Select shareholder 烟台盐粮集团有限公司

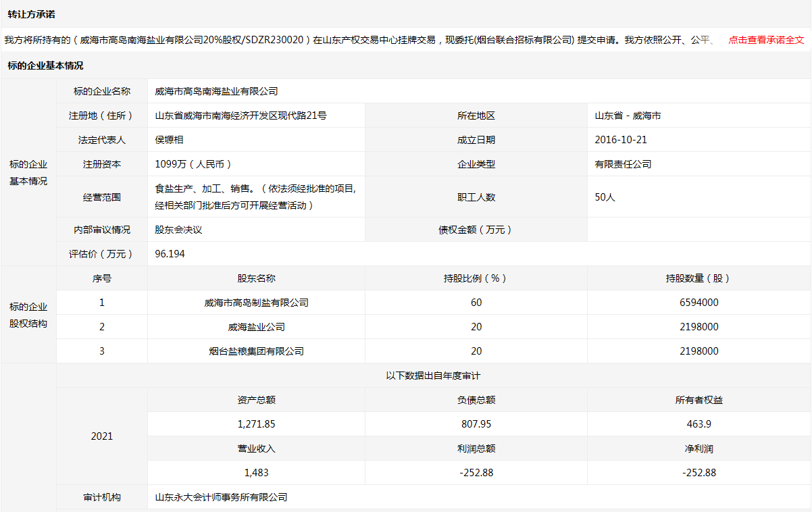(256, 351)
